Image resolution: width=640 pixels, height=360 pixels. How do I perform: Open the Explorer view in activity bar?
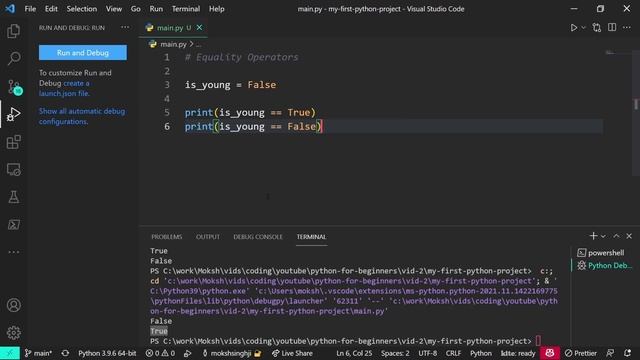(x=13, y=31)
